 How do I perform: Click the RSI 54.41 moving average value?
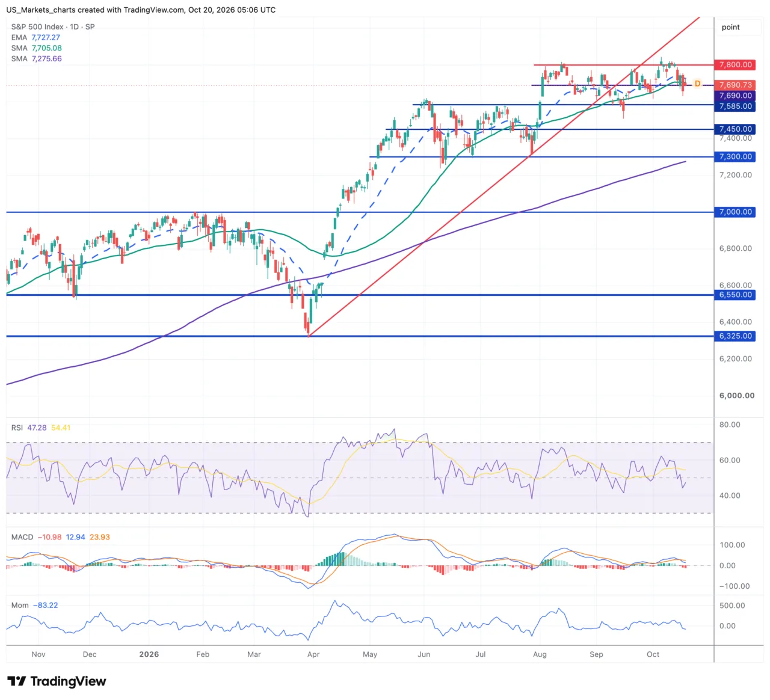pyautogui.click(x=61, y=428)
